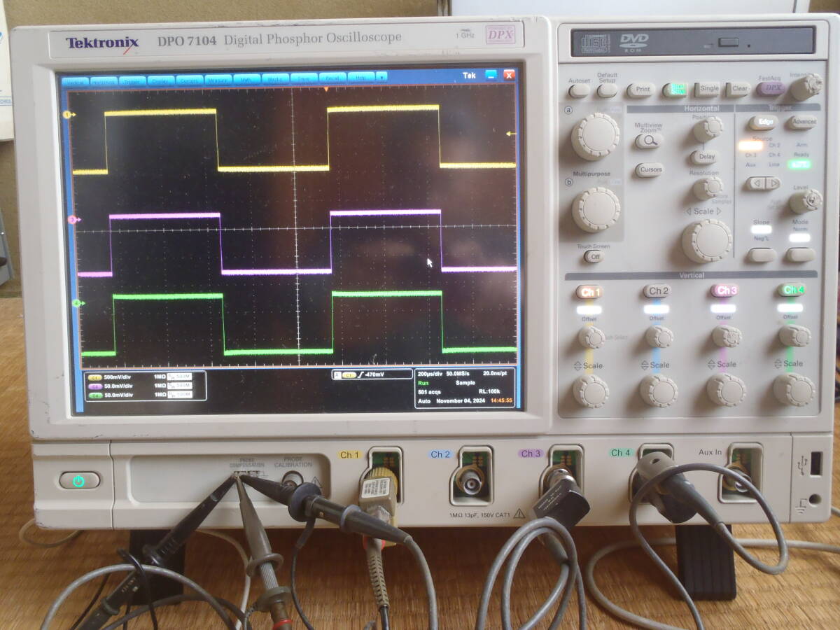The image size is (840, 630).
Task: Open the Help menu
Action: (361, 78)
